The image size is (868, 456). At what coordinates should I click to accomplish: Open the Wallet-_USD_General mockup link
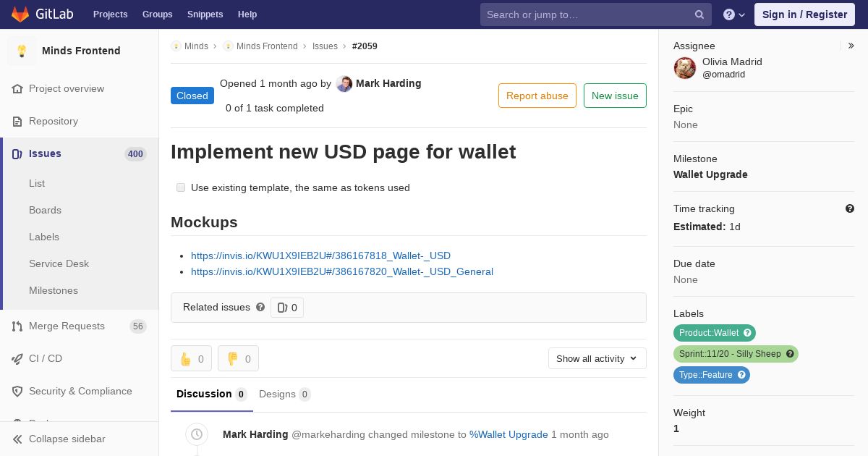pyautogui.click(x=342, y=271)
